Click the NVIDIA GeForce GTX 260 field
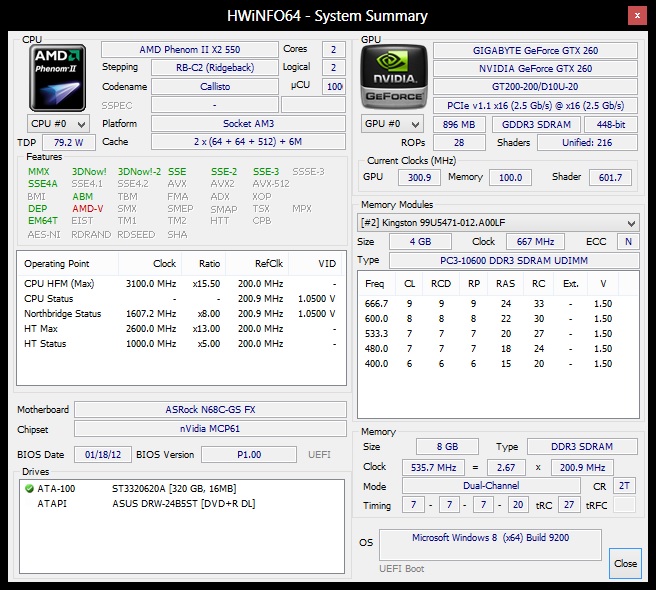The width and height of the screenshot is (656, 590). click(535, 68)
